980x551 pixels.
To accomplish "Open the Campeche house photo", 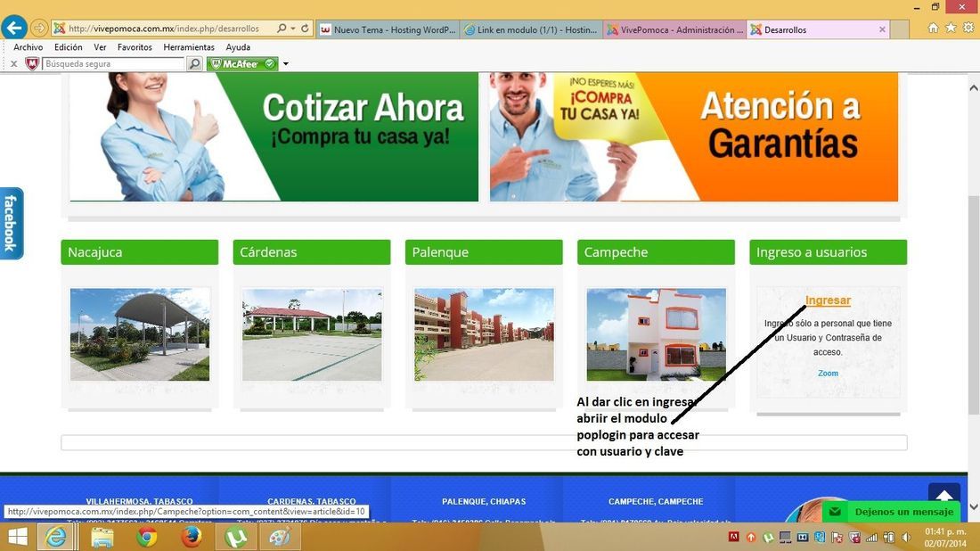I will [657, 334].
